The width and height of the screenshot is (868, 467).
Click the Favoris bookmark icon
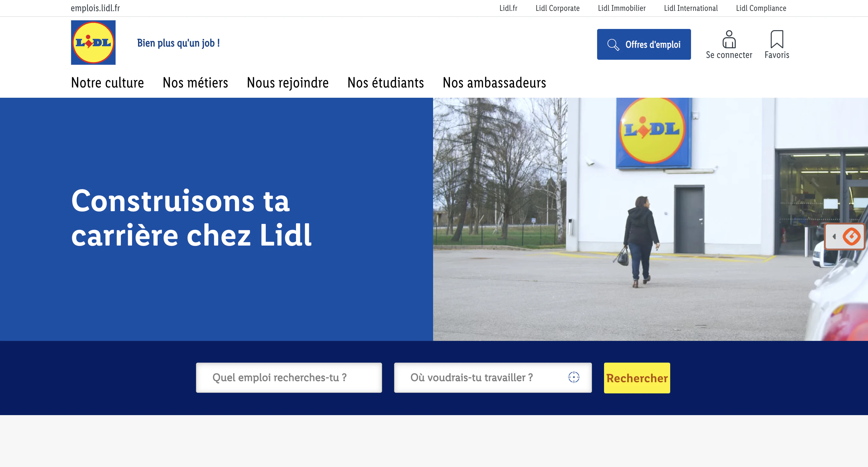point(777,39)
